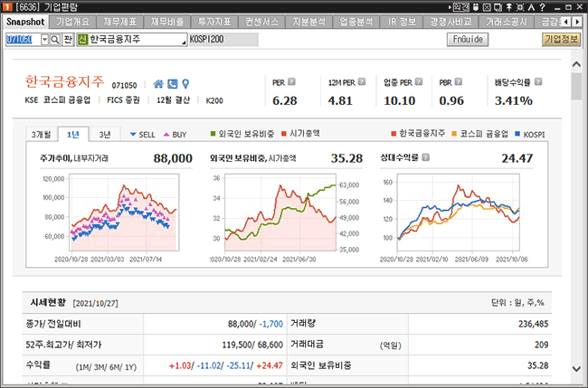The image size is (588, 388).
Task: Click the help icon beside 배당수익률
Action: (x=538, y=81)
